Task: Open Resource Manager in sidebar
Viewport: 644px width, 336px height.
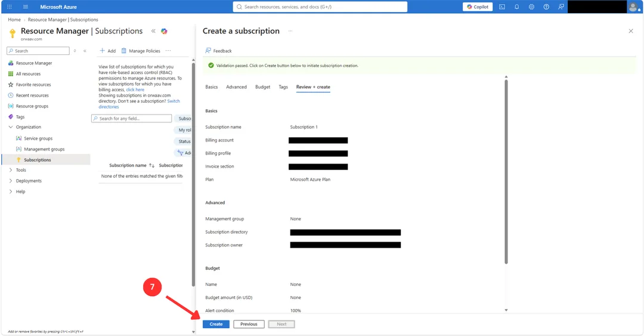Action: (x=33, y=63)
